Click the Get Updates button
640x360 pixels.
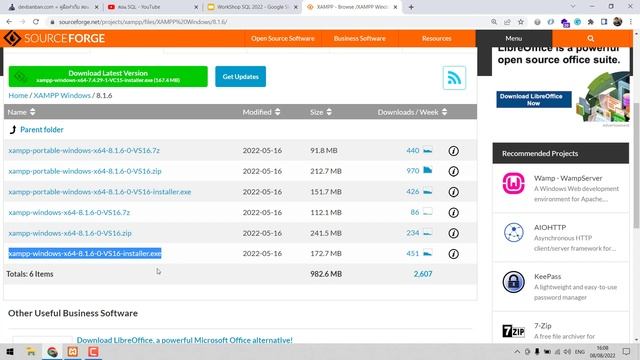(240, 76)
